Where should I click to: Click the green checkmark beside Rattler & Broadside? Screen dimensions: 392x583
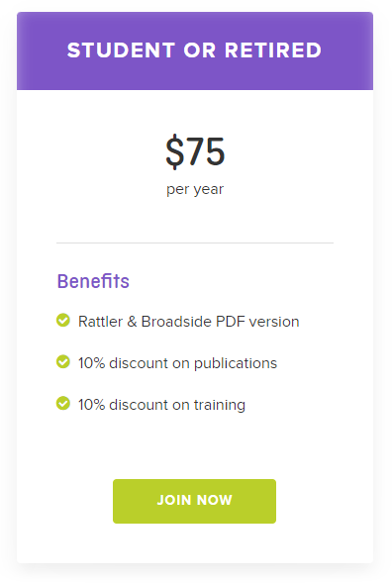click(63, 320)
